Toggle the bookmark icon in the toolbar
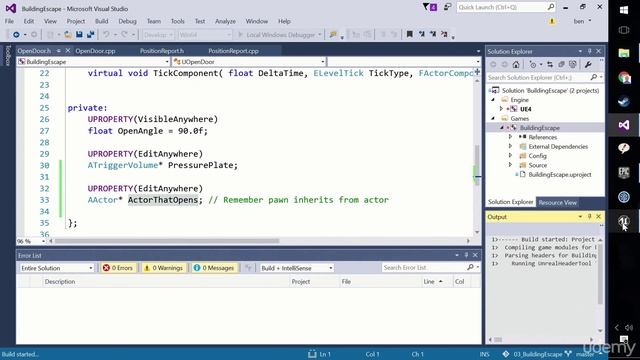640x360 pixels. (409, 34)
